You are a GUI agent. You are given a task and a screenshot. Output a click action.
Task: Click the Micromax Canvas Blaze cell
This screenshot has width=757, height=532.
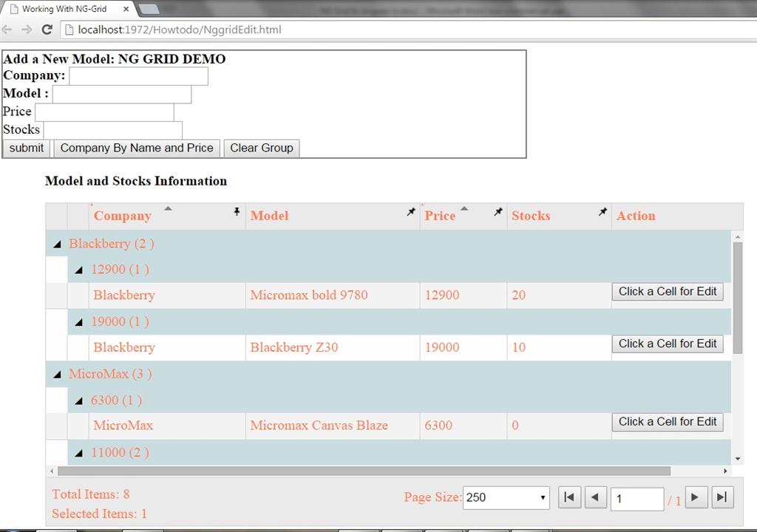click(x=333, y=426)
